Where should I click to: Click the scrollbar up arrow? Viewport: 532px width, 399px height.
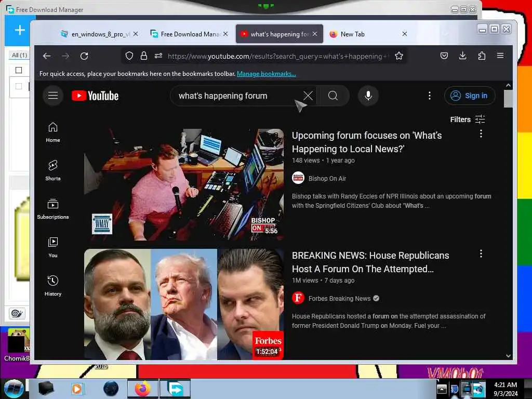coord(508,86)
